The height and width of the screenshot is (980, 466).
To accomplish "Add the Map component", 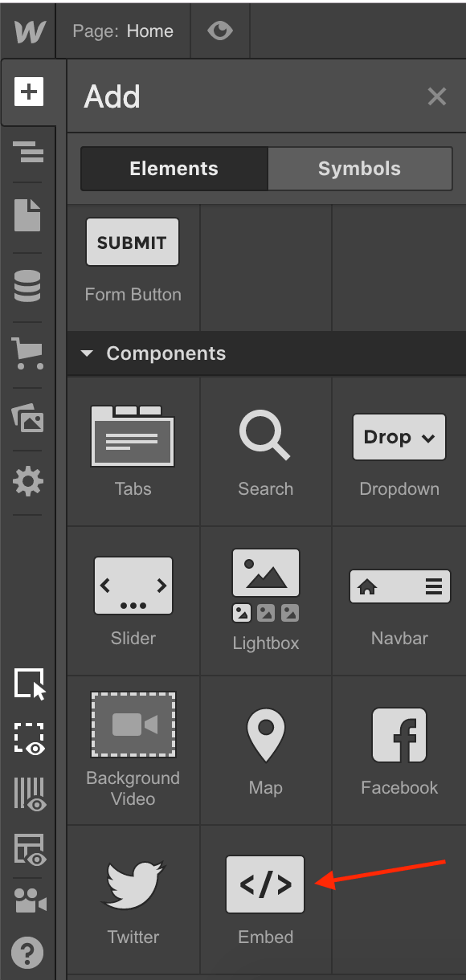I will pyautogui.click(x=265, y=735).
